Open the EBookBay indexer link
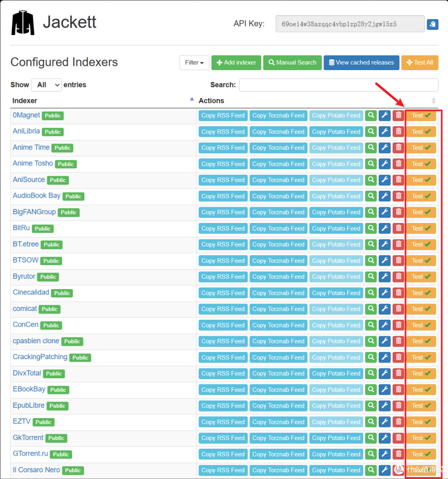Screen dimensions: 448x479 tap(29, 389)
